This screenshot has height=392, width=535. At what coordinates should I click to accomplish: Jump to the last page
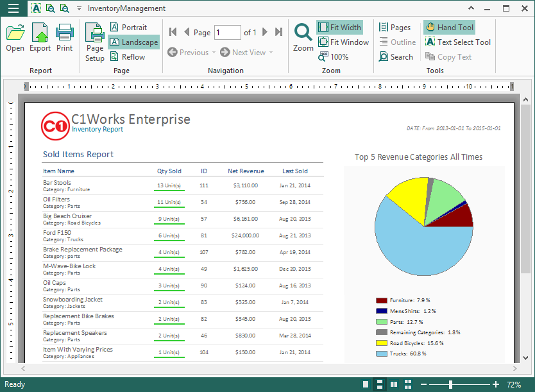(279, 32)
